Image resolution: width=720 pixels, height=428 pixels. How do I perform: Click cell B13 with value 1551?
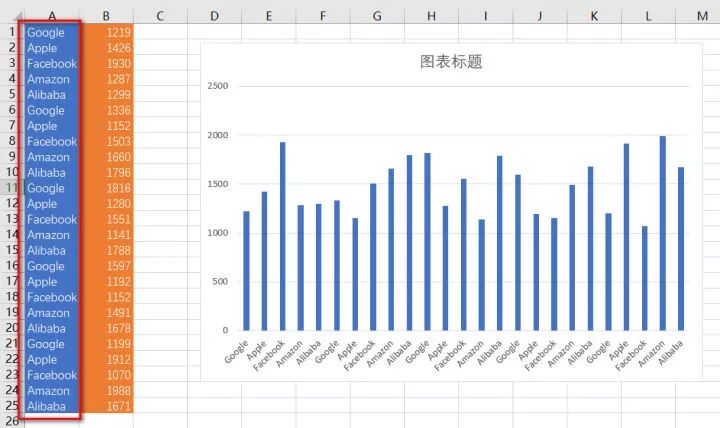[106, 219]
